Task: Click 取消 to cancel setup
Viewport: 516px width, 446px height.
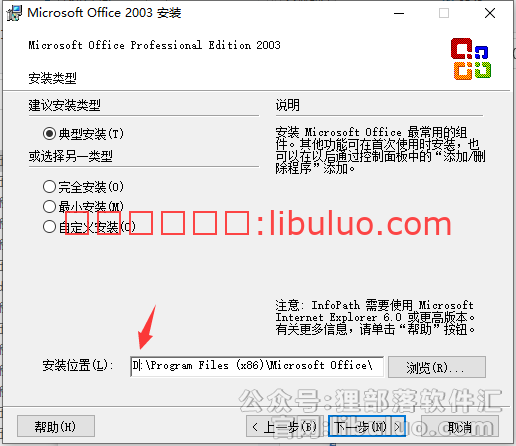Action: tap(460, 426)
